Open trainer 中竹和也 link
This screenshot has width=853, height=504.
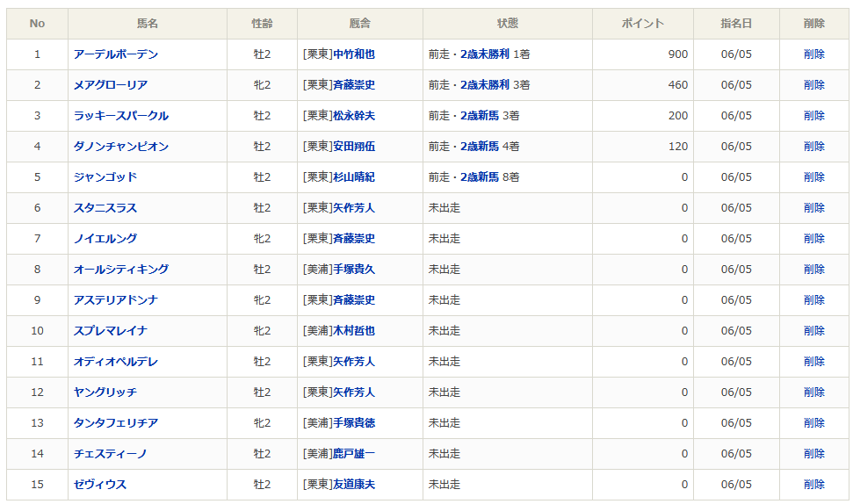click(354, 54)
